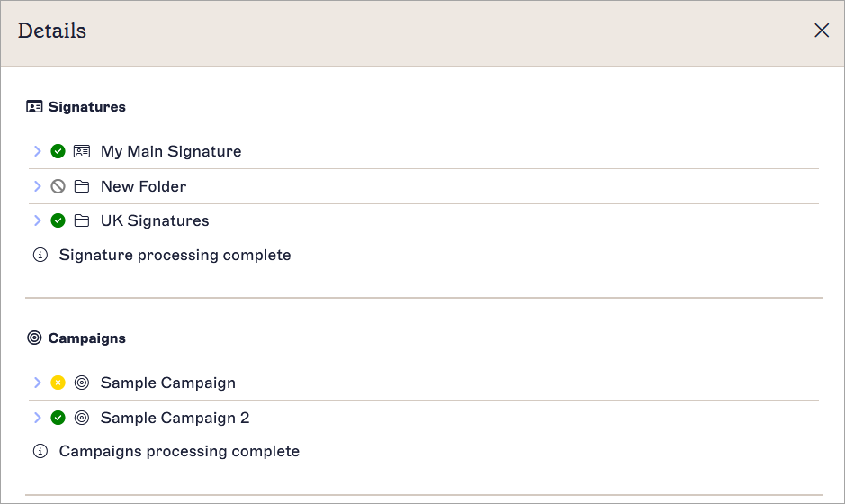The image size is (845, 504).
Task: Click the target icon beside Sample Campaign
Action: [82, 382]
